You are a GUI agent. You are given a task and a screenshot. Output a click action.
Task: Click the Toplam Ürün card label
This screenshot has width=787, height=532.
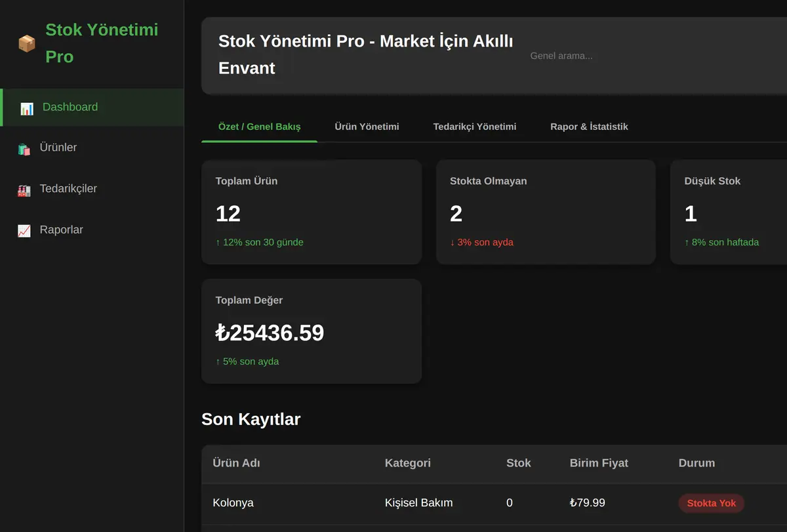pyautogui.click(x=247, y=181)
